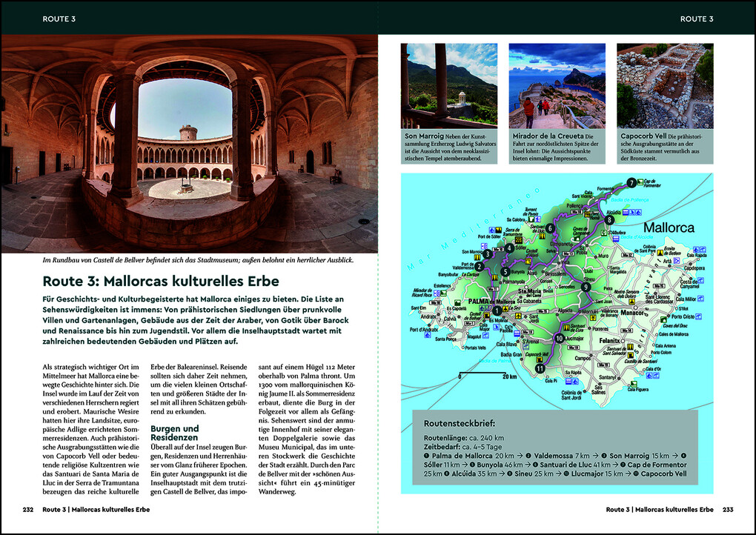756x535 pixels.
Task: Click the 'Routensteckbrief:' heading
Action: coord(460,424)
